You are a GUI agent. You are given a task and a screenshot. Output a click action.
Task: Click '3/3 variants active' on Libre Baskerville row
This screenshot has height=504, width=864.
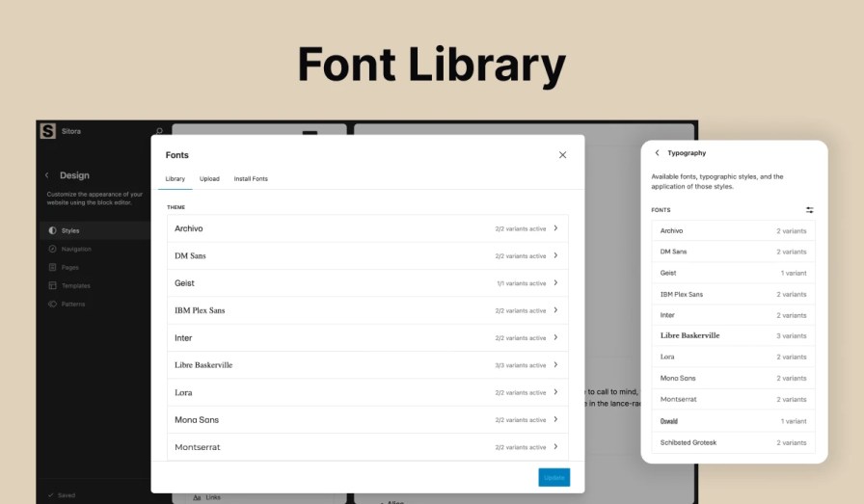click(520, 365)
